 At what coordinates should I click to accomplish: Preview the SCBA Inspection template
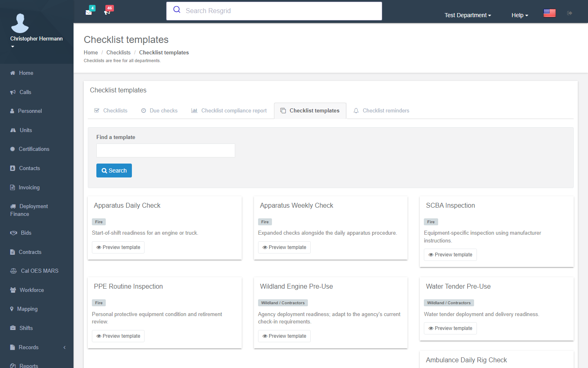click(x=450, y=255)
